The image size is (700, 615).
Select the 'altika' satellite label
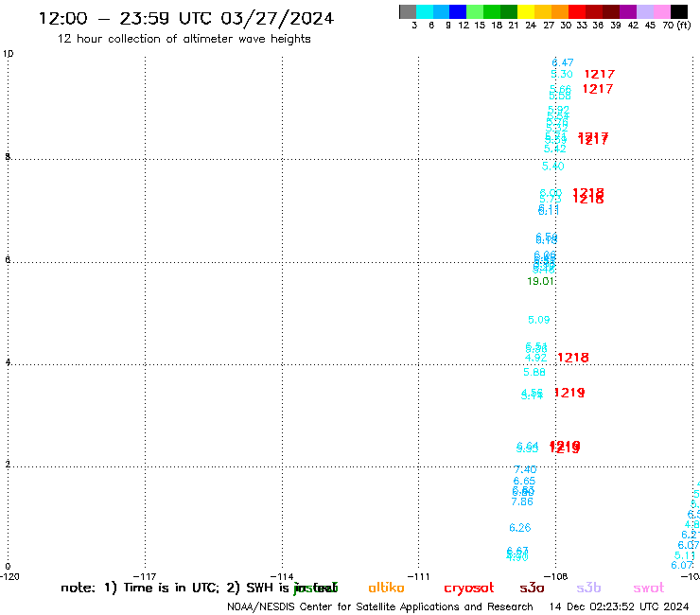coord(386,588)
